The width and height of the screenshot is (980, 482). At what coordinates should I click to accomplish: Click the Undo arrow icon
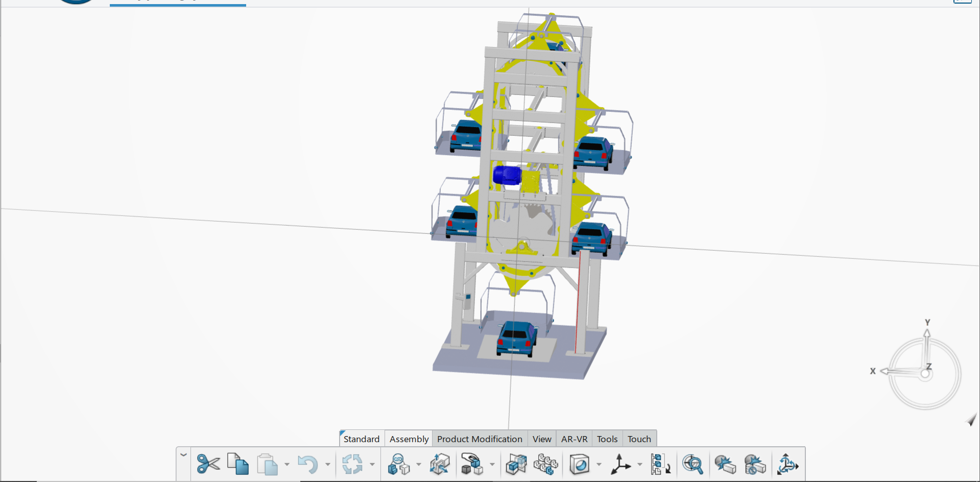[307, 465]
